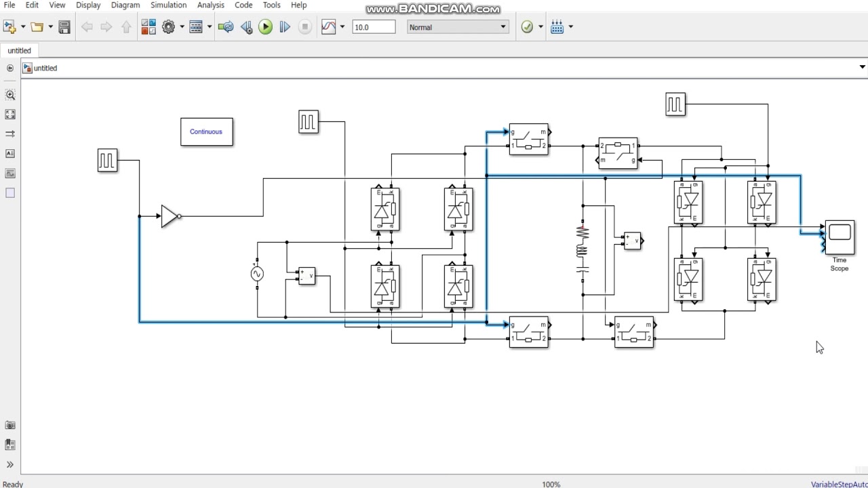Expand the palette double-chevron
868x488 pixels.
[10, 465]
